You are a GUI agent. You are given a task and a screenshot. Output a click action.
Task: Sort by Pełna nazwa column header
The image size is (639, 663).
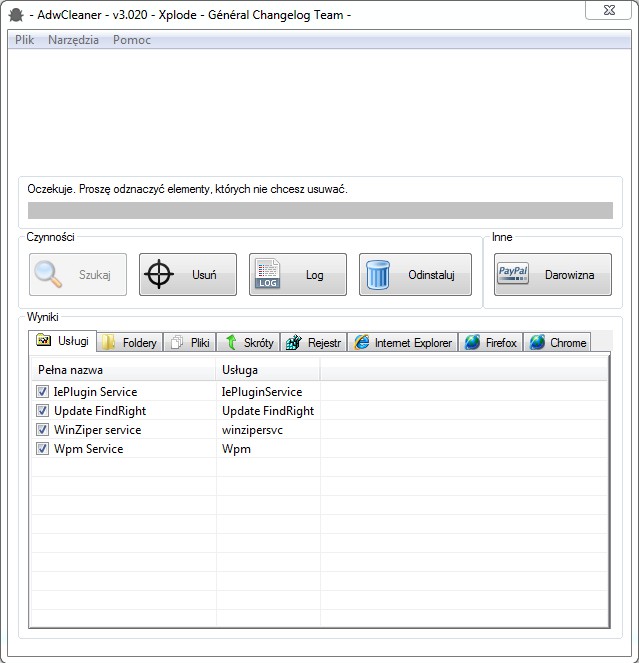pyautogui.click(x=124, y=370)
